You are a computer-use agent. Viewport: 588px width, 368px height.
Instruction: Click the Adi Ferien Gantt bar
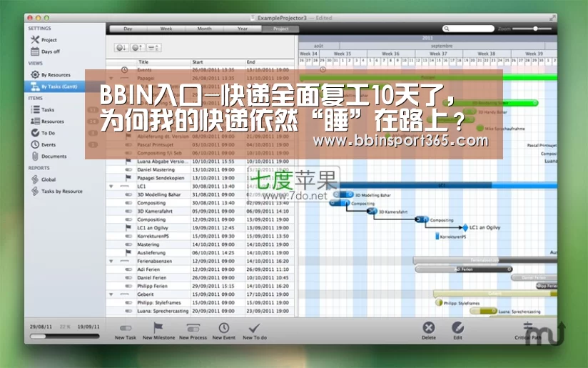pyautogui.click(x=464, y=269)
